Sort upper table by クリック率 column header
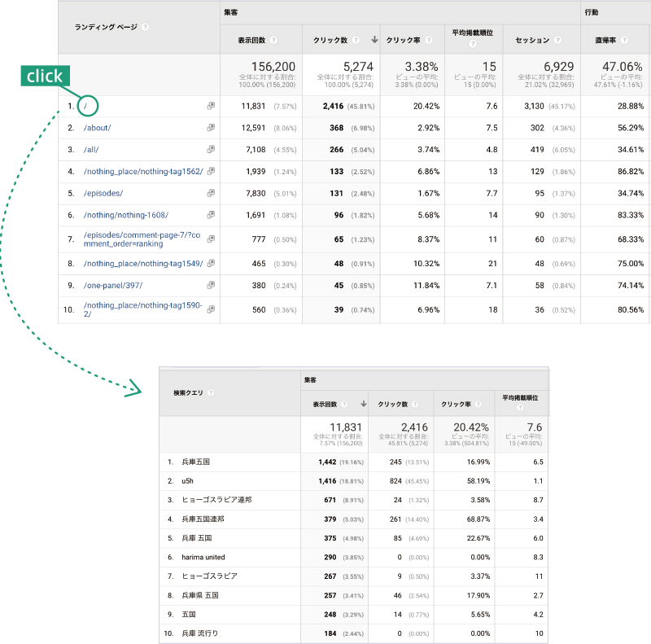Image resolution: width=651 pixels, height=644 pixels. tap(403, 40)
